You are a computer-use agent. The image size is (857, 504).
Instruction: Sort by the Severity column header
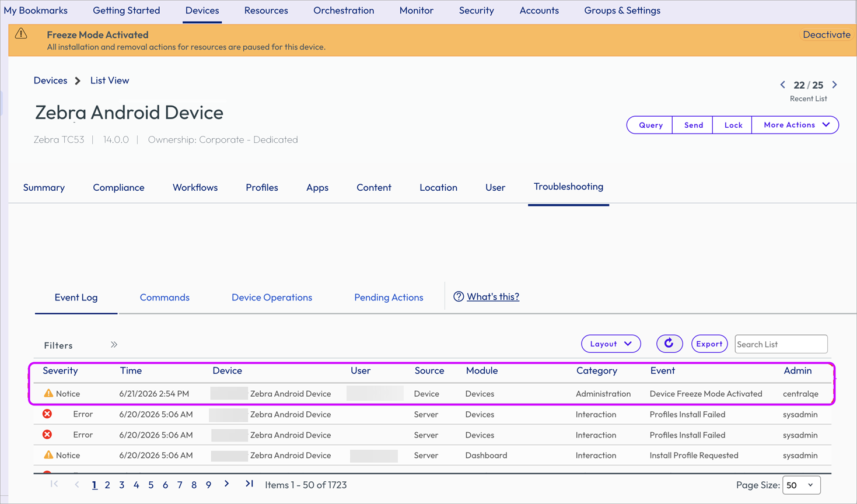point(60,370)
